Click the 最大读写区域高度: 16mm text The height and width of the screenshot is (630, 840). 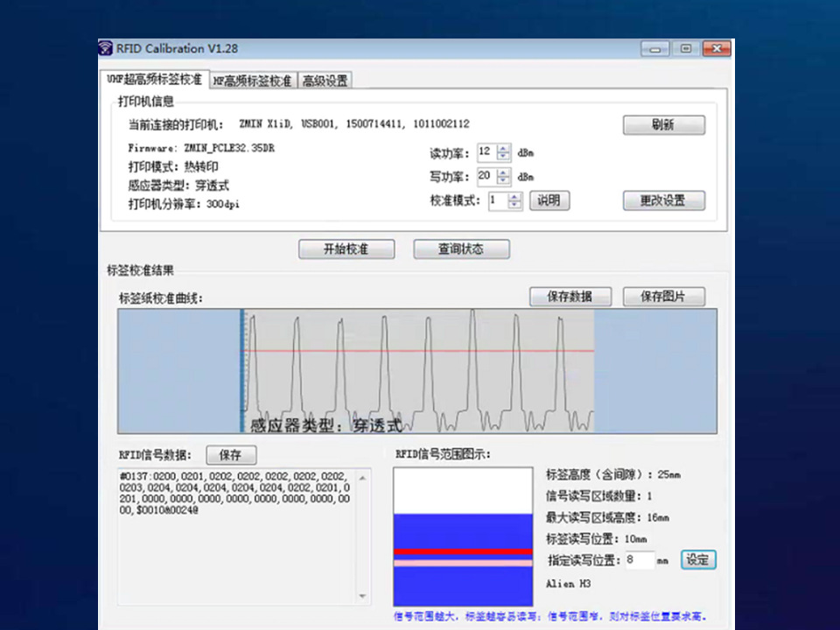point(607,517)
